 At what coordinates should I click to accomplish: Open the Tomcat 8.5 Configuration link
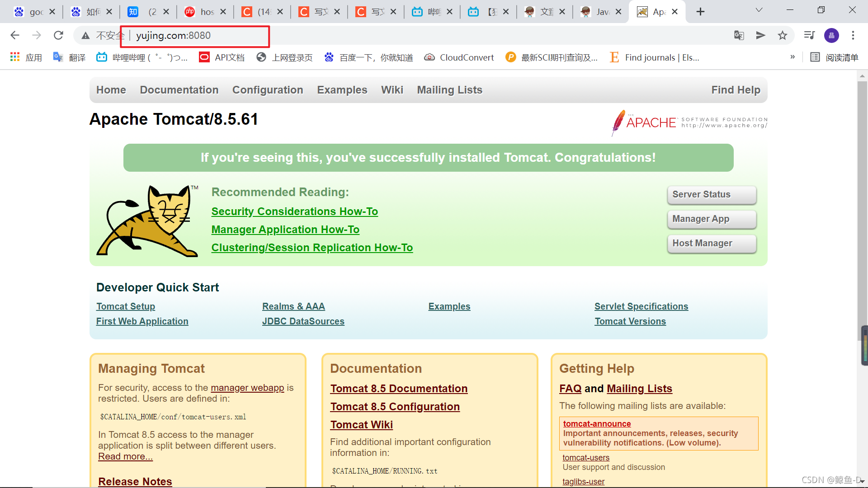coord(395,407)
